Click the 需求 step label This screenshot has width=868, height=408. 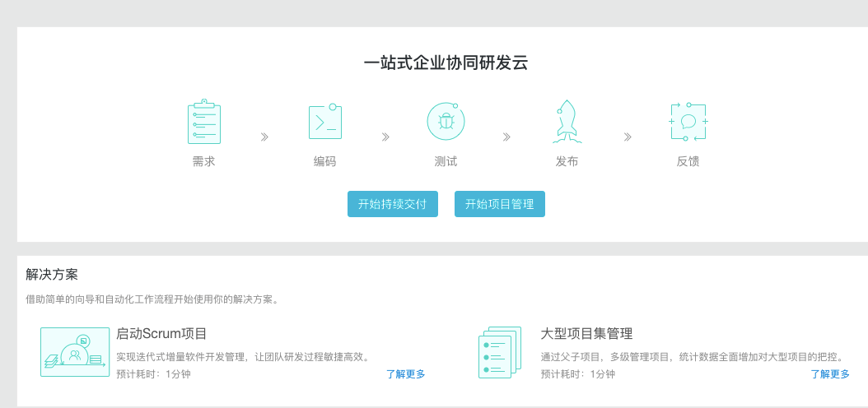pyautogui.click(x=203, y=162)
